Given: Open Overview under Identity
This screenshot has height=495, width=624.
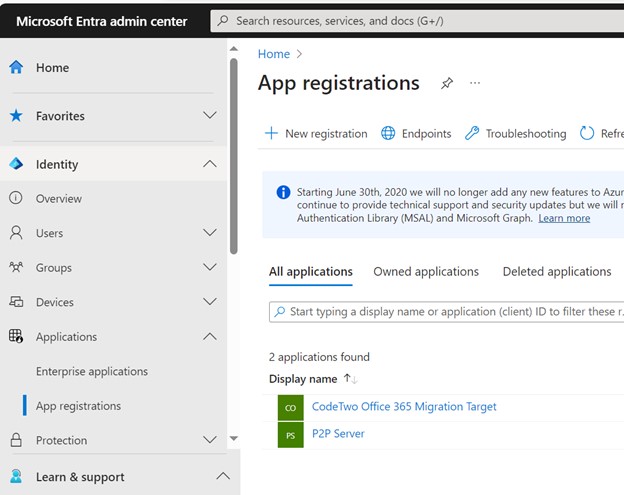Looking at the screenshot, I should [x=59, y=199].
